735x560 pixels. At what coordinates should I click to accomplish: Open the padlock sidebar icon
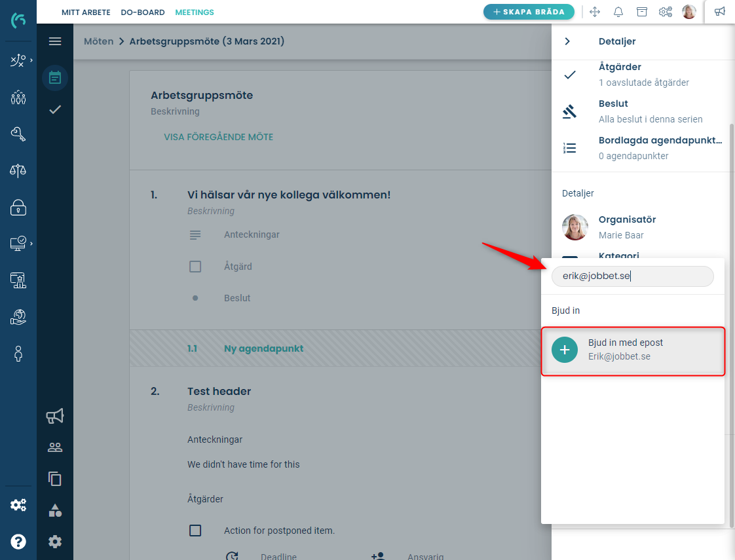[18, 207]
